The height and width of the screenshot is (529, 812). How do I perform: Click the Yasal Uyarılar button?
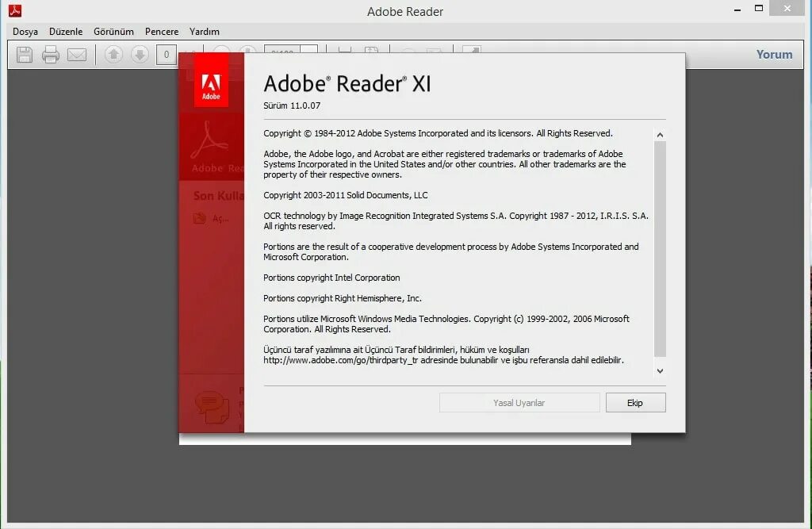pos(519,402)
